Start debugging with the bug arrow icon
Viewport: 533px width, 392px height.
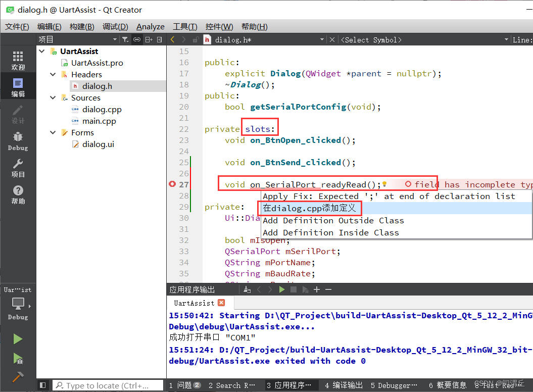click(x=18, y=358)
